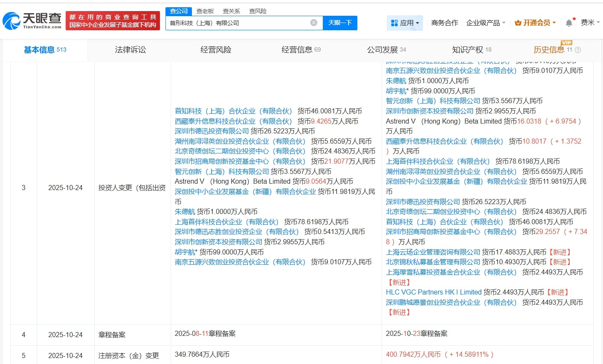The height and width of the screenshot is (364, 603).
Task: Open HLC VGC Partners HK I Limited link
Action: [433, 292]
